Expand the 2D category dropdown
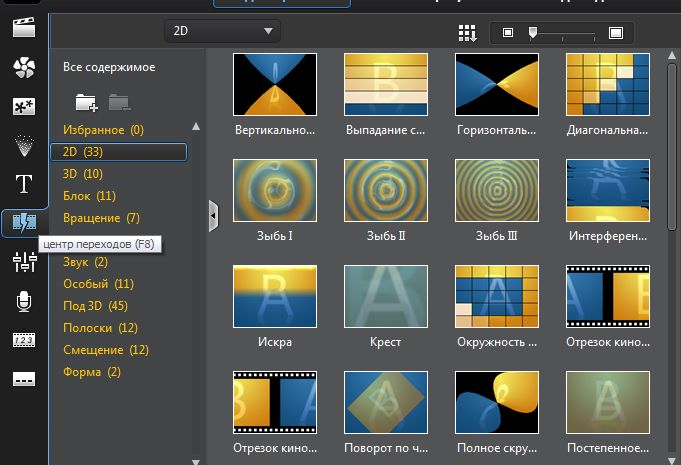The height and width of the screenshot is (465, 681). tap(268, 31)
